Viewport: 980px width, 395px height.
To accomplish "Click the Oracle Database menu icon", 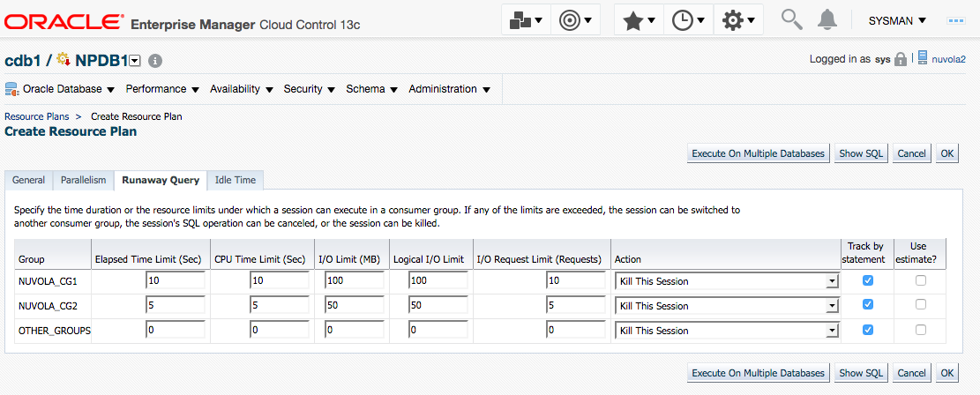I will click(x=11, y=89).
